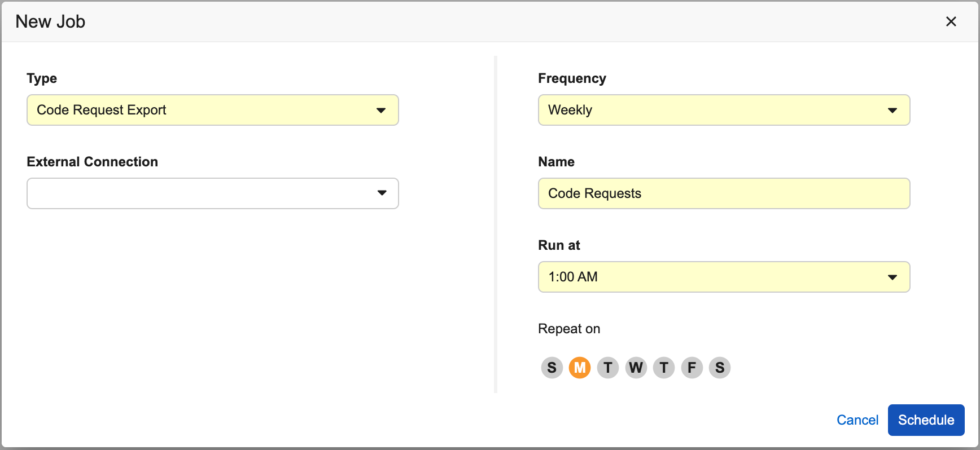Select Friday as a repeat day
The image size is (980, 450).
point(692,368)
